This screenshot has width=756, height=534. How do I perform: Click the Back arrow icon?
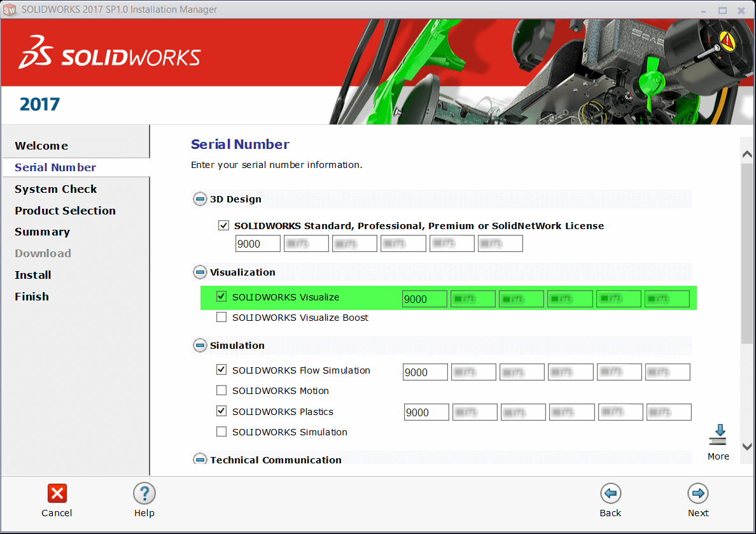(x=610, y=493)
